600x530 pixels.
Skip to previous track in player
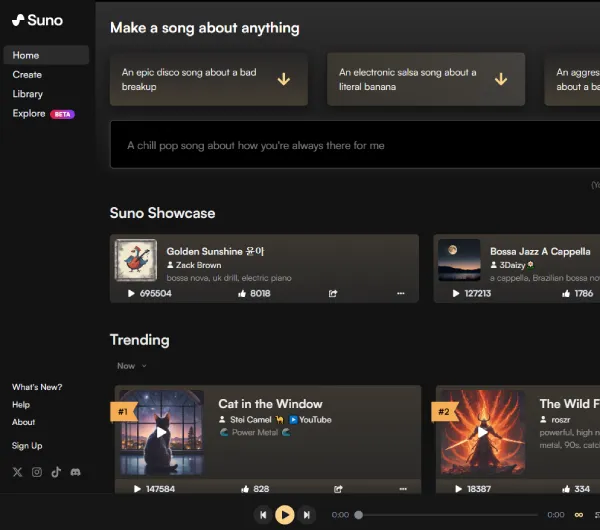coord(263,515)
